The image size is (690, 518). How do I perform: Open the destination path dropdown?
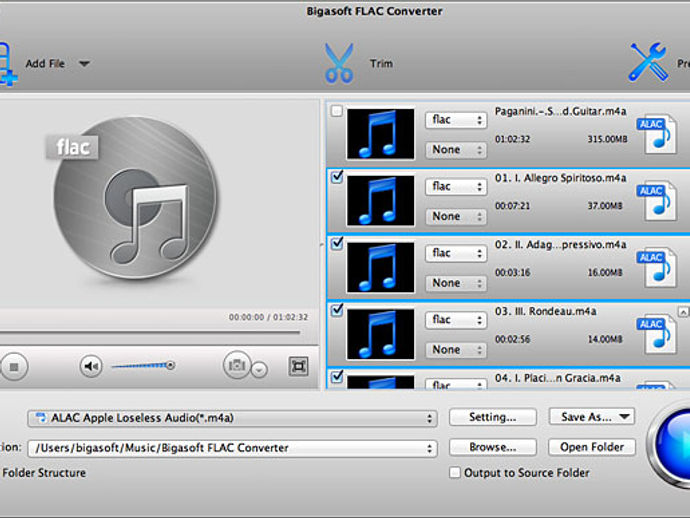point(232,448)
